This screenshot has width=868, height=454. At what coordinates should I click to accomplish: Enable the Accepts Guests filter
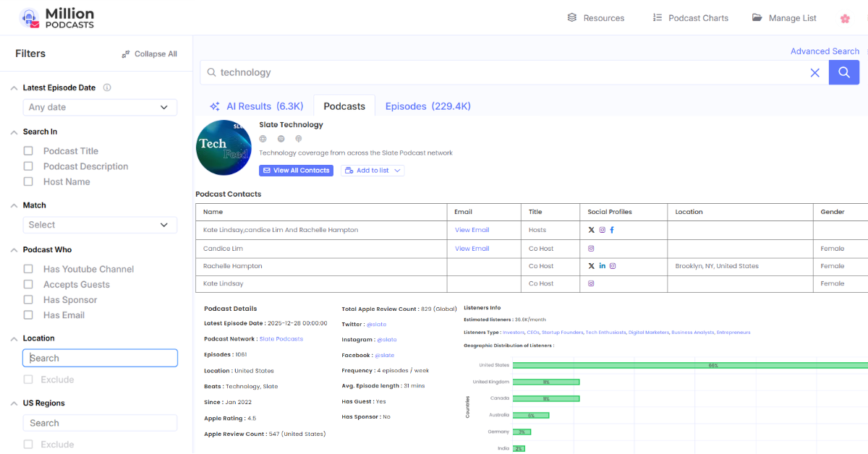[28, 284]
